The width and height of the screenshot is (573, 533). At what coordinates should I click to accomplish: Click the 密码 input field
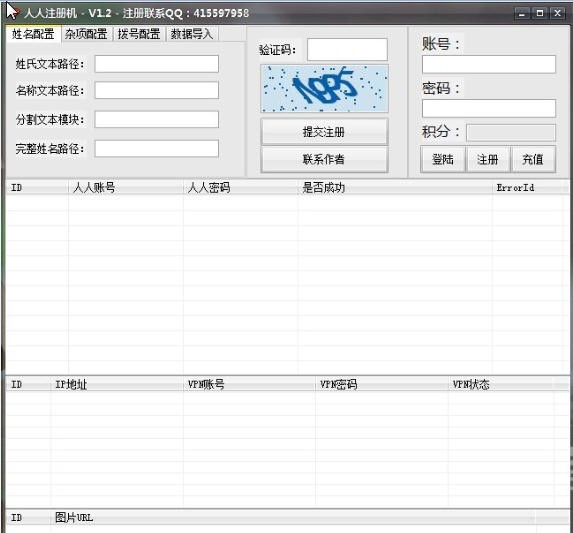pyautogui.click(x=489, y=108)
